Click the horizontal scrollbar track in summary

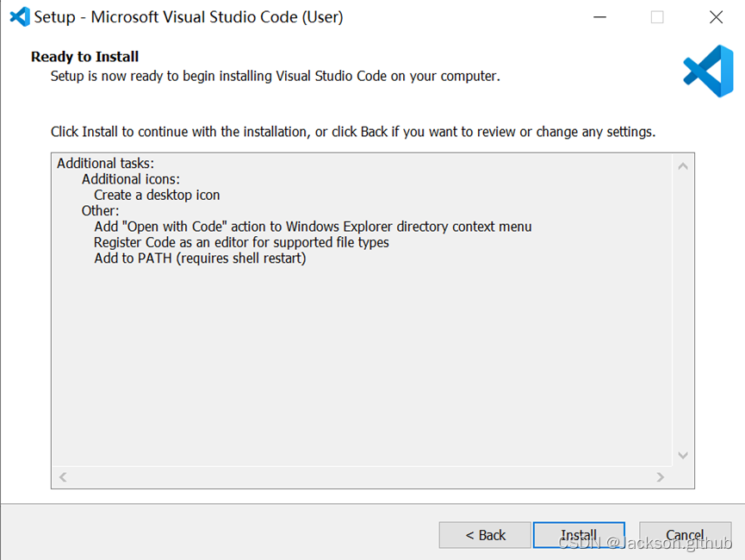362,477
